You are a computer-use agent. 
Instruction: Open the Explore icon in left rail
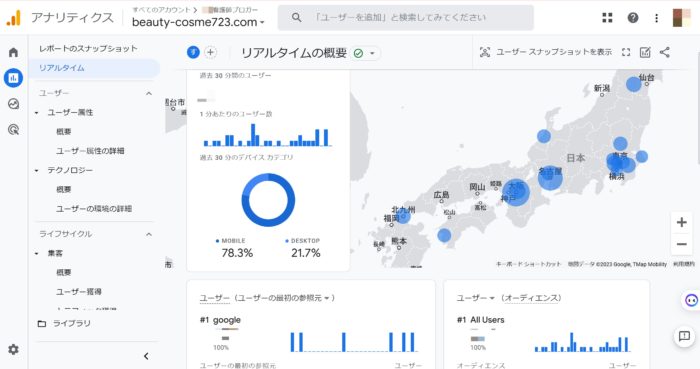coord(13,104)
